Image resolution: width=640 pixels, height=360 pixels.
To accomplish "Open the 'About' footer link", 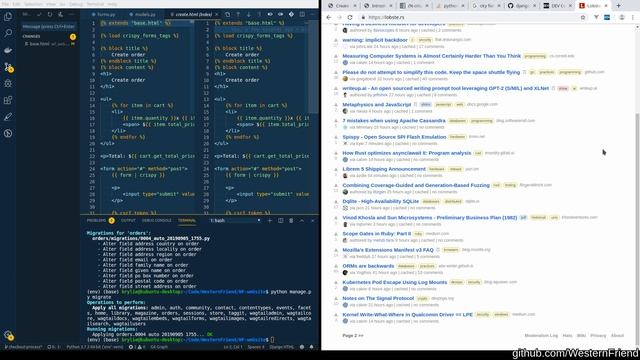I will pos(617,336).
